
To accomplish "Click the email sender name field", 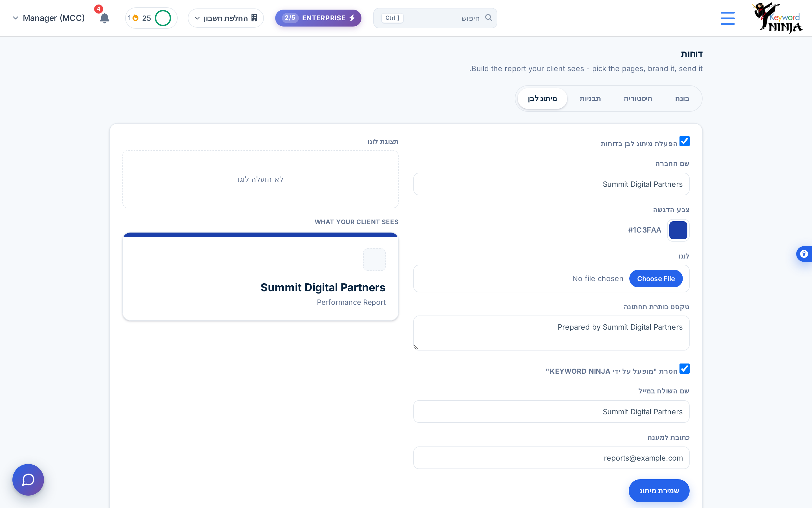I will (551, 411).
